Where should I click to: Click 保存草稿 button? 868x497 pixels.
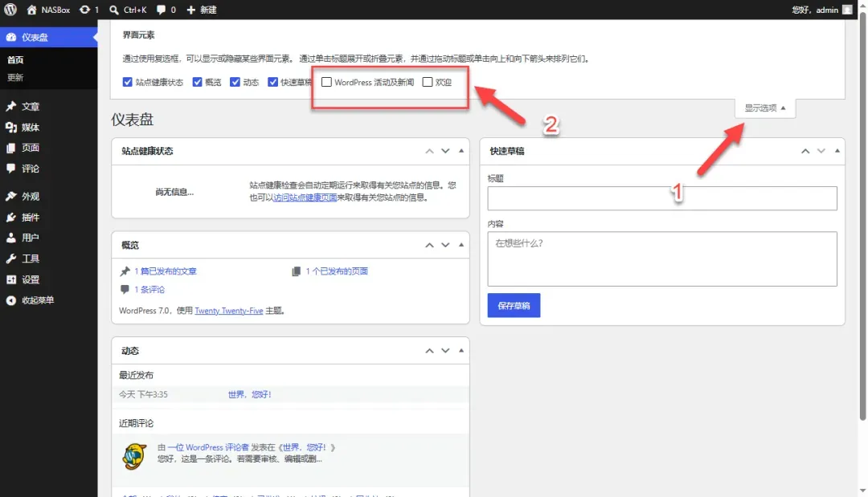(514, 306)
